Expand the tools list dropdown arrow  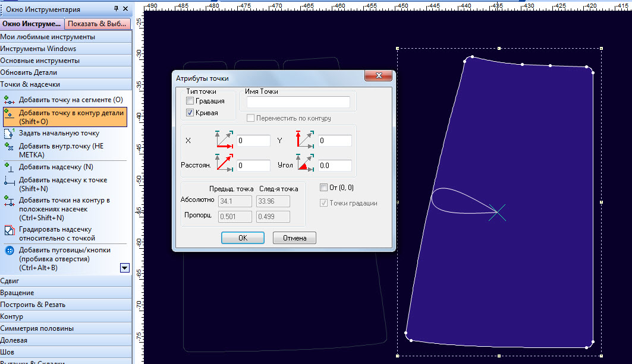pyautogui.click(x=125, y=268)
